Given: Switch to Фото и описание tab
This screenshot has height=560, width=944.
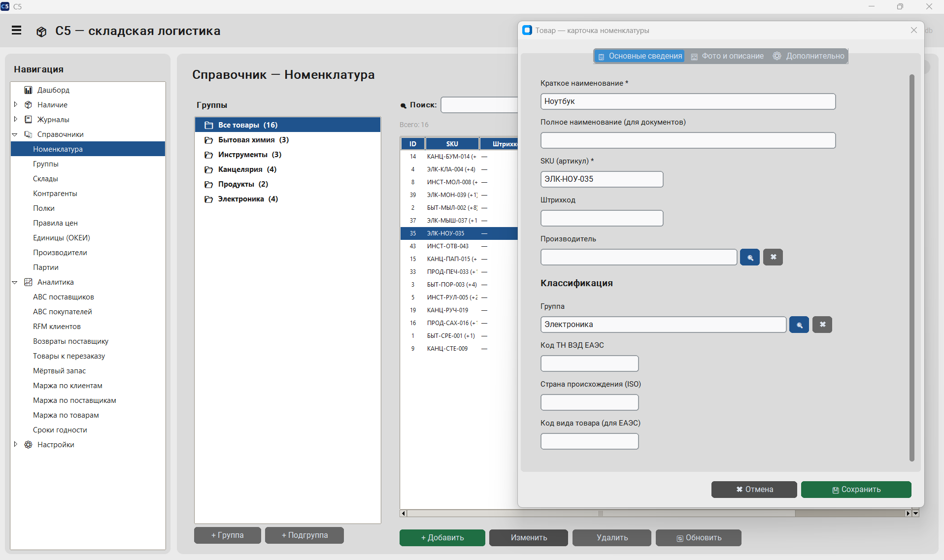Looking at the screenshot, I should 727,56.
